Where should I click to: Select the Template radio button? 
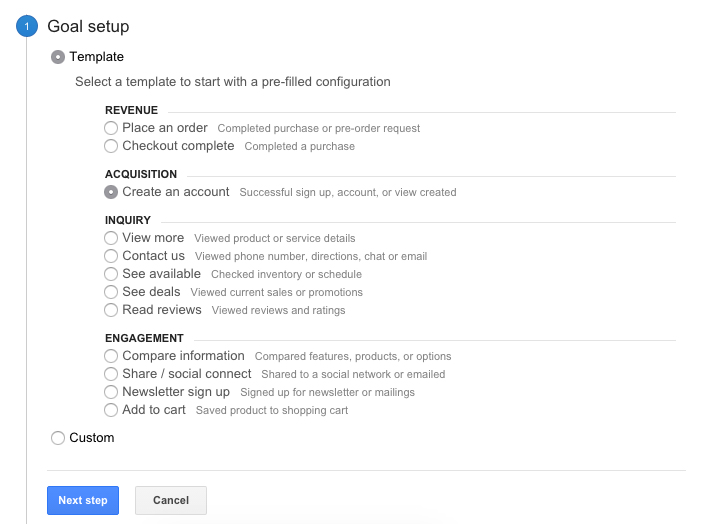click(58, 57)
